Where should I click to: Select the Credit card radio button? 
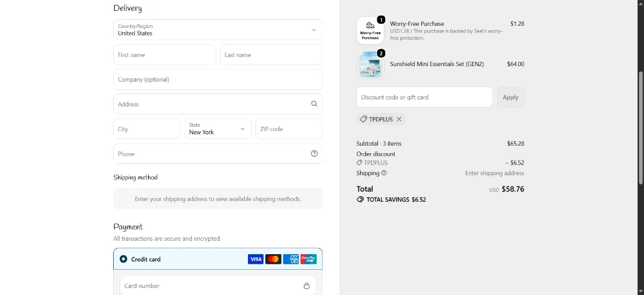coord(123,259)
